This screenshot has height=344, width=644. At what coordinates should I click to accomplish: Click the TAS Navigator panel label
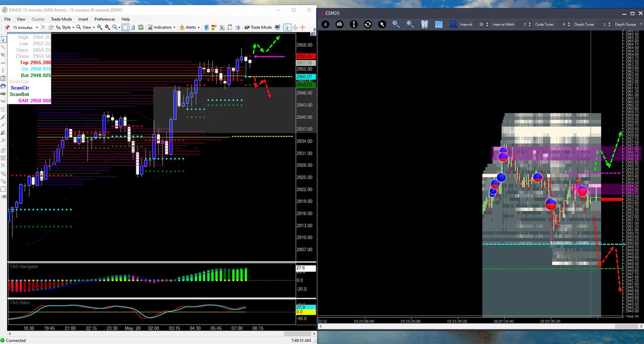pyautogui.click(x=23, y=266)
